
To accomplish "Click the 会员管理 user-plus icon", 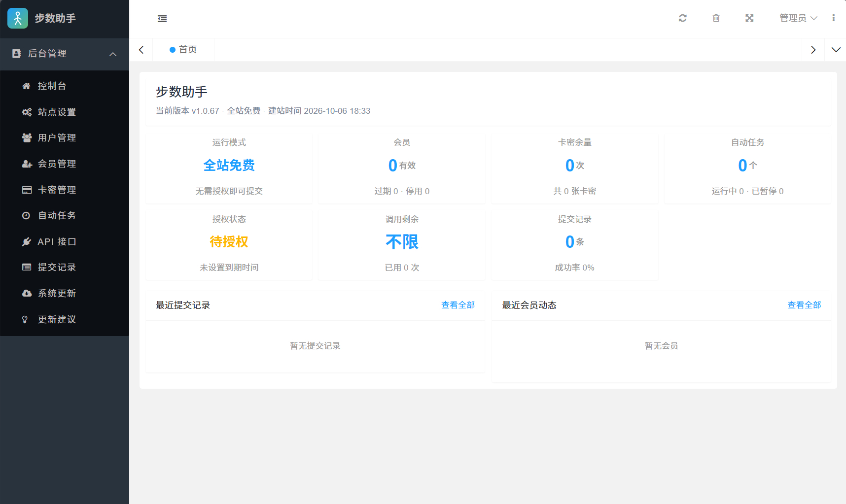I will pos(27,164).
